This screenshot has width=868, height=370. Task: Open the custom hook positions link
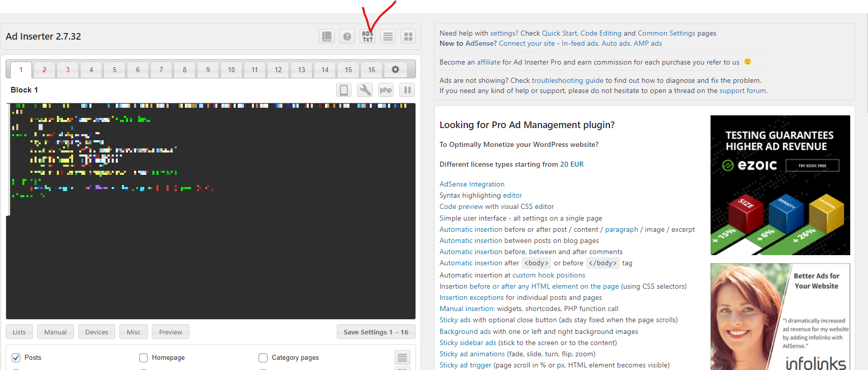pos(549,275)
